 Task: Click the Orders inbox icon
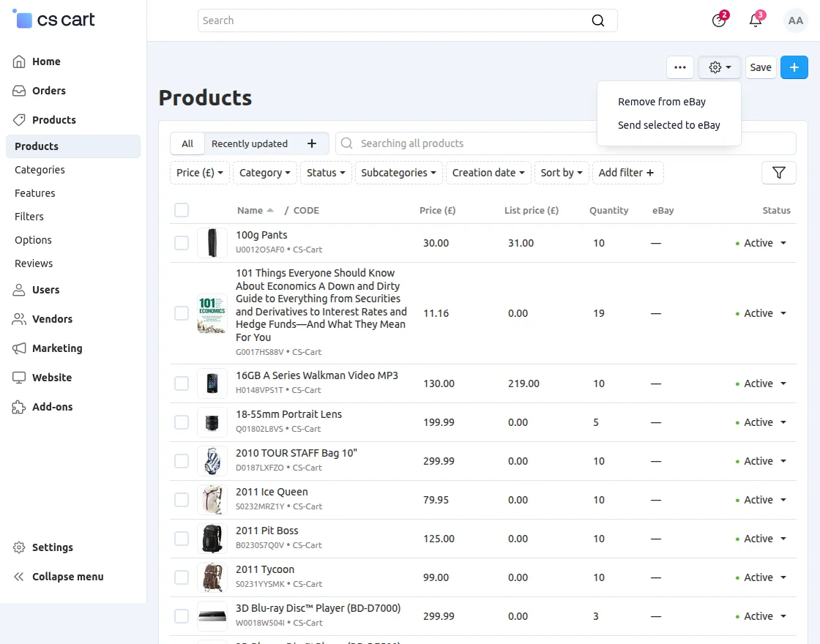coord(19,91)
